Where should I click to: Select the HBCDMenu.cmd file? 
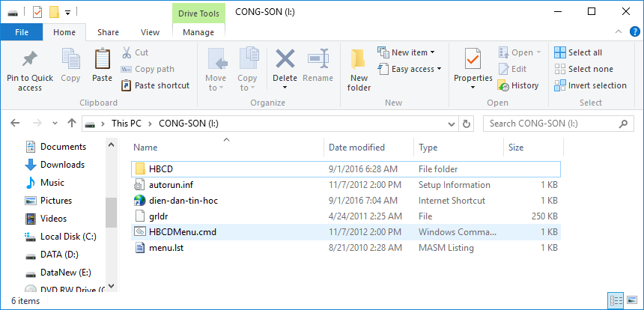point(183,232)
